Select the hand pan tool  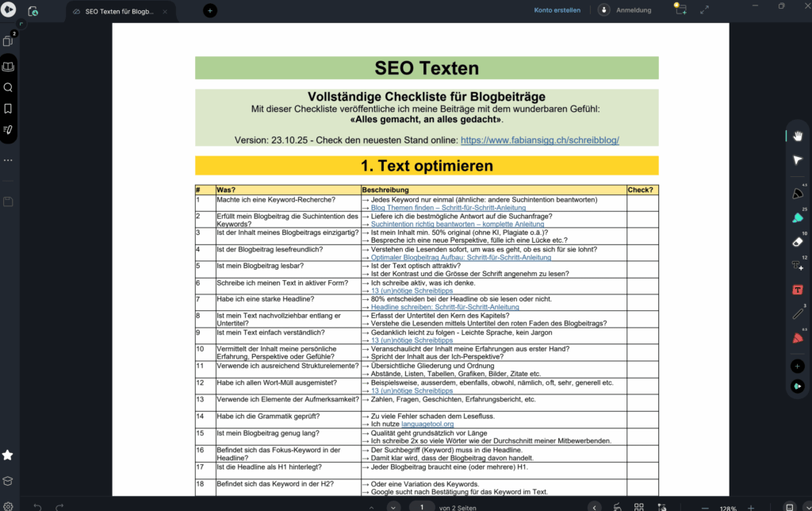click(x=798, y=135)
